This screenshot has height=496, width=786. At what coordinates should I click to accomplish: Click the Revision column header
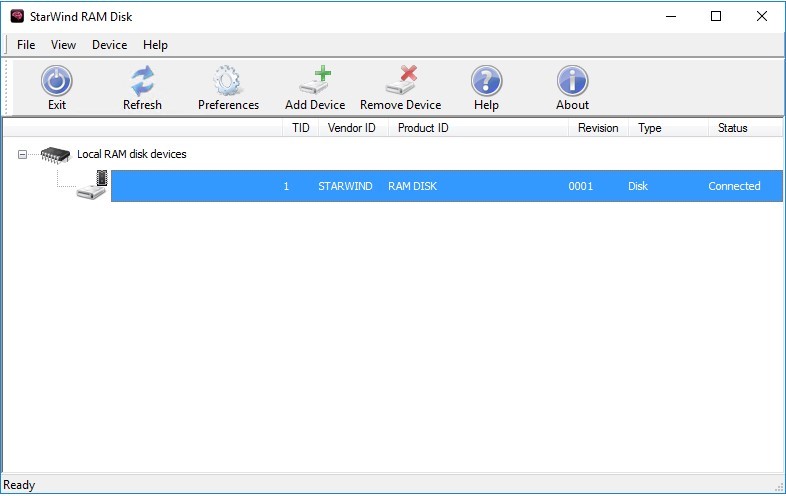click(598, 128)
